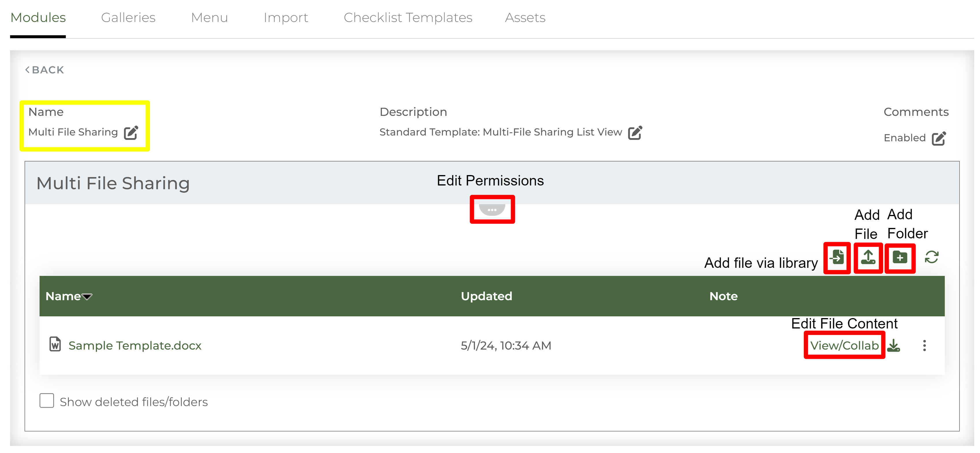Screen dimensions: 980x453
Task: Switch to the Galleries tab
Action: pos(128,18)
